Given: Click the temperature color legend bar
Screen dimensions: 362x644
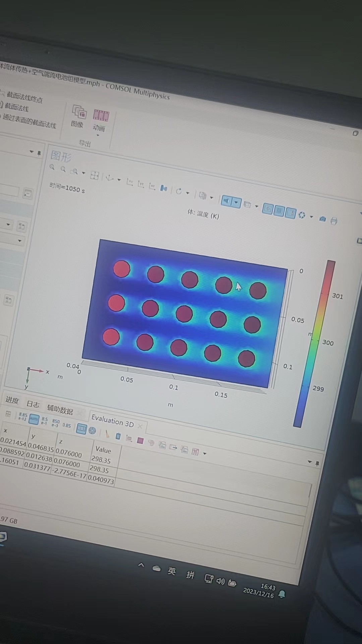Looking at the screenshot, I should 314,343.
